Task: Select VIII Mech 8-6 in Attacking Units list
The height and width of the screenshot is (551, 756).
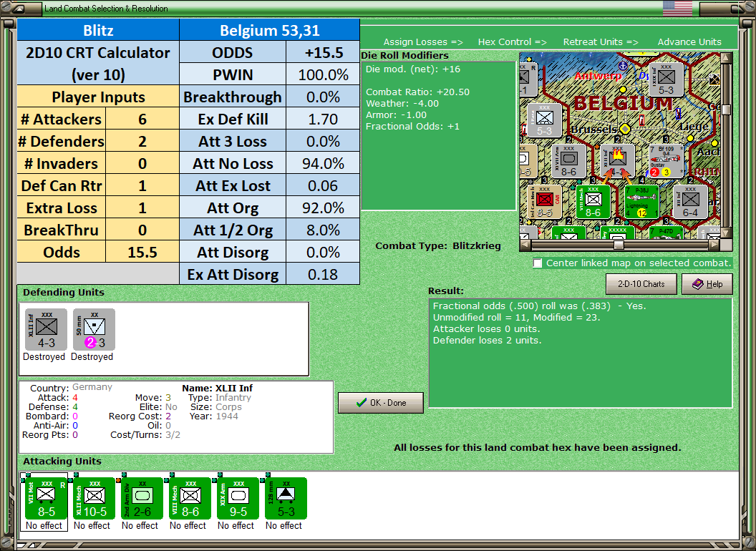Action: point(190,499)
